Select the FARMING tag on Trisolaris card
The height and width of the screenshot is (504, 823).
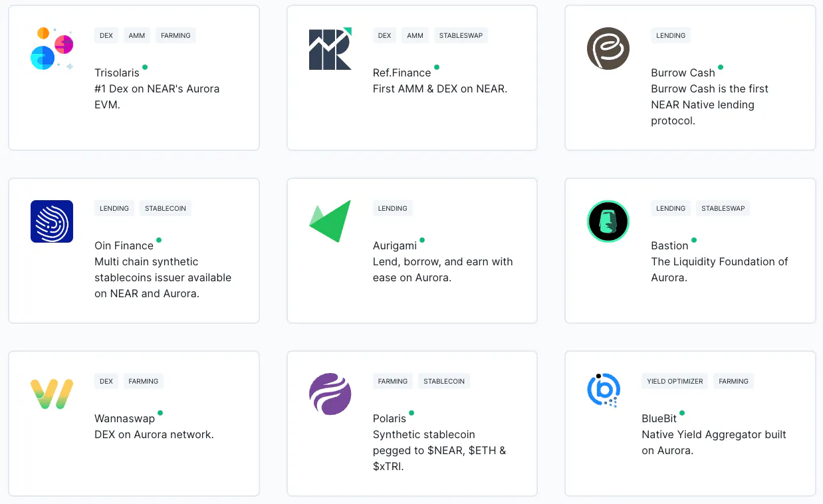coord(176,35)
